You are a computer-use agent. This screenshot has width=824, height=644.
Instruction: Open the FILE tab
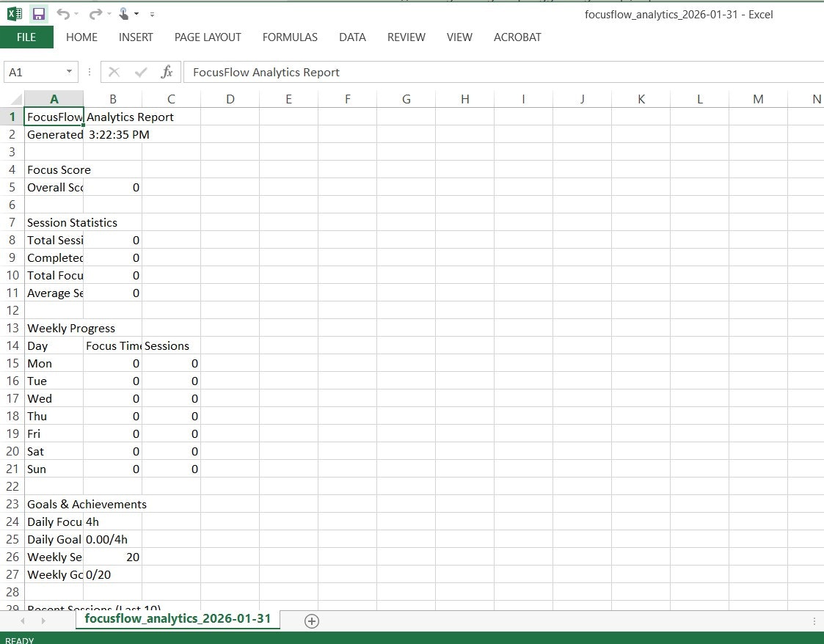(26, 37)
